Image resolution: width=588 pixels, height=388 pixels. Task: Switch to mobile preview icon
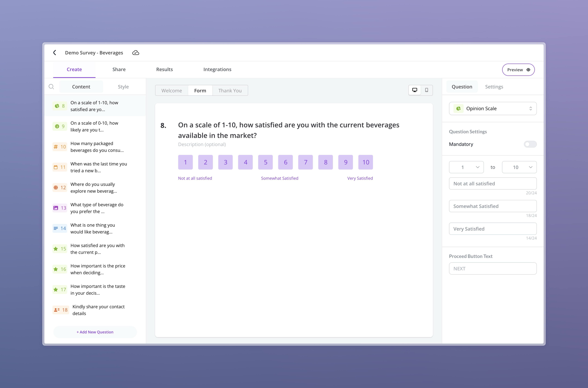[426, 90]
